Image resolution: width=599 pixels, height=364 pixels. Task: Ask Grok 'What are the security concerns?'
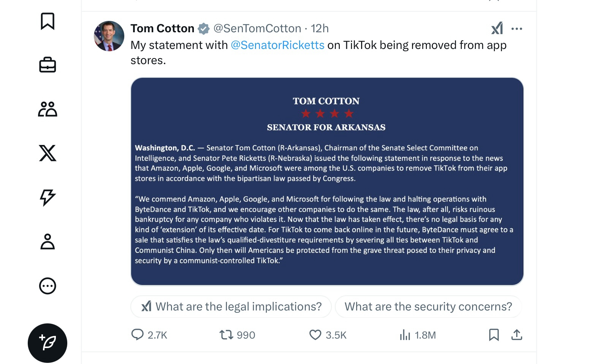click(428, 307)
